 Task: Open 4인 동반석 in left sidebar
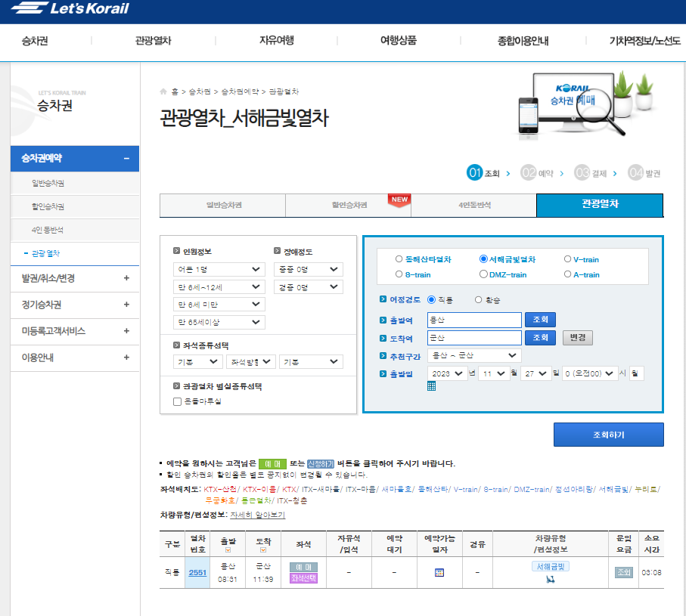click(47, 230)
